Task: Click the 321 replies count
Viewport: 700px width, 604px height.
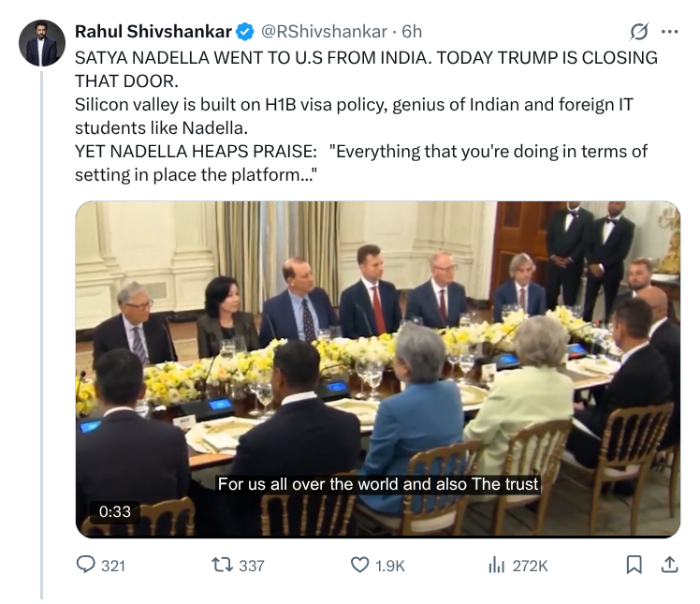Action: (x=113, y=566)
